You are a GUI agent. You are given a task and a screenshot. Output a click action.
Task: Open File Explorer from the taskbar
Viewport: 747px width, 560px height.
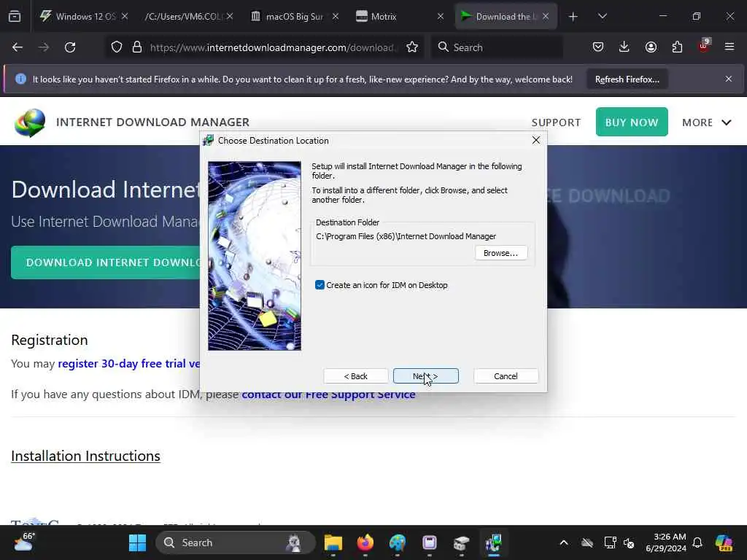point(333,542)
